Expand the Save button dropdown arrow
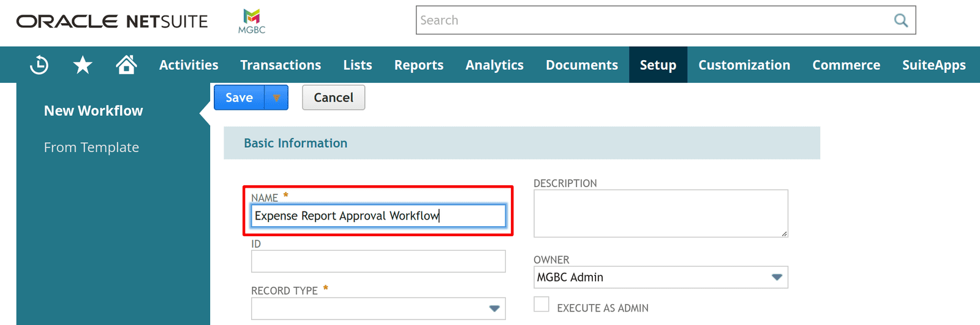The height and width of the screenshot is (325, 980). pos(276,97)
